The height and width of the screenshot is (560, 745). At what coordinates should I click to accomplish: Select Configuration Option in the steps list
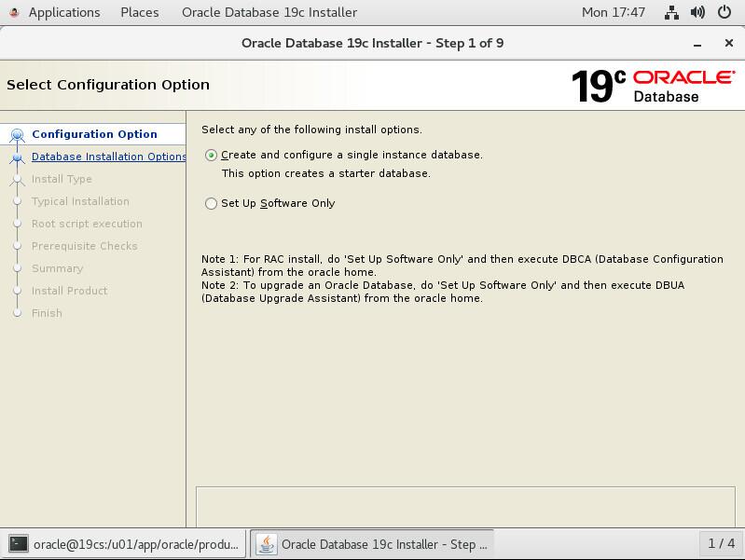click(94, 134)
